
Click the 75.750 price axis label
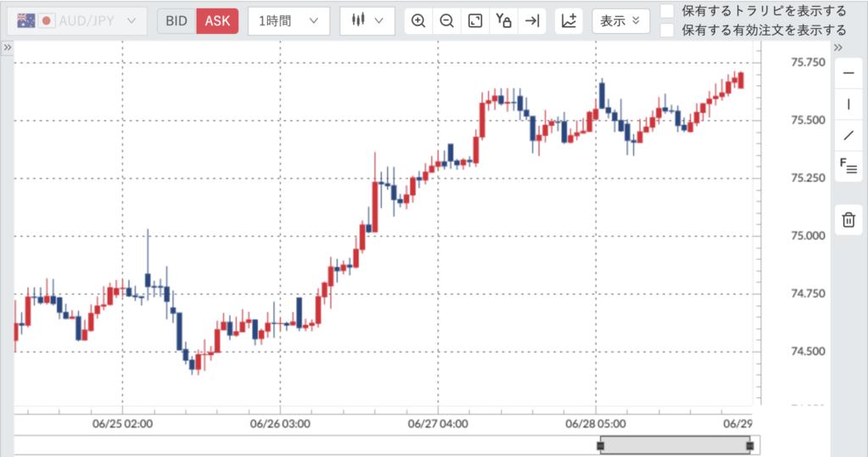808,63
